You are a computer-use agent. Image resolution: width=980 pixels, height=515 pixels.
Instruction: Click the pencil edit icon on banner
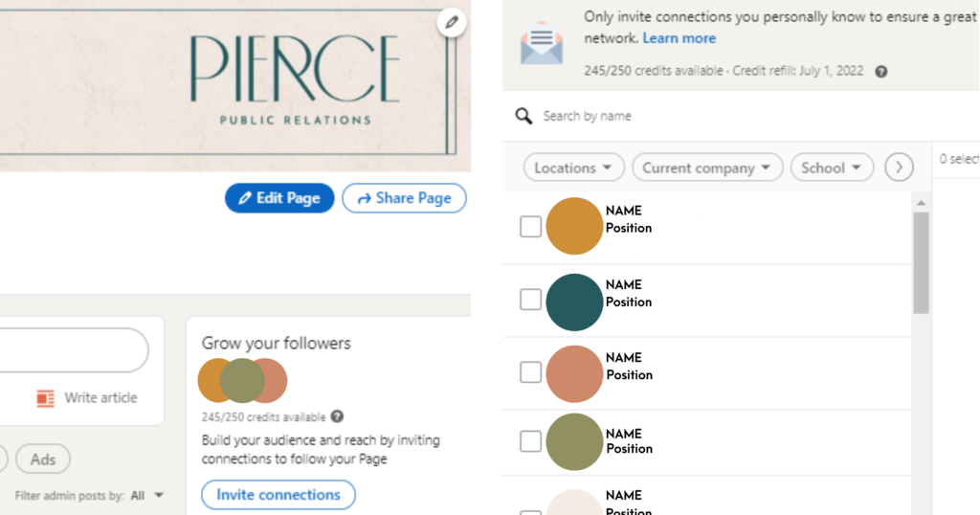[x=452, y=23]
